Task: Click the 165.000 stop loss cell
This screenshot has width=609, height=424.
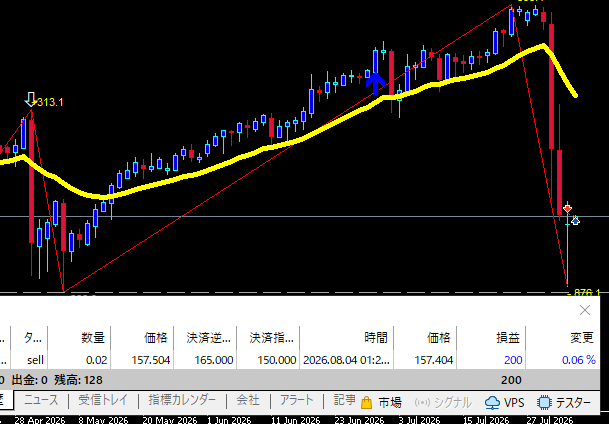Action: [x=205, y=360]
